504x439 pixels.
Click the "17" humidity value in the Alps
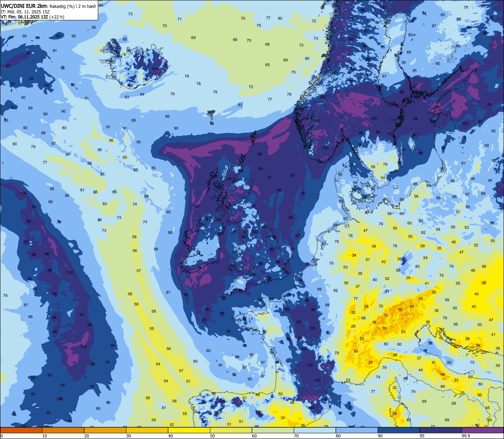(386, 316)
